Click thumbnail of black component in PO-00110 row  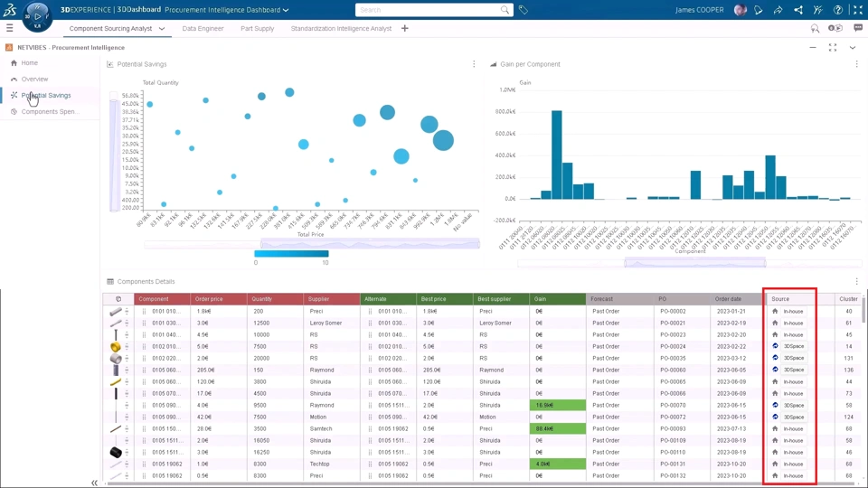115,453
